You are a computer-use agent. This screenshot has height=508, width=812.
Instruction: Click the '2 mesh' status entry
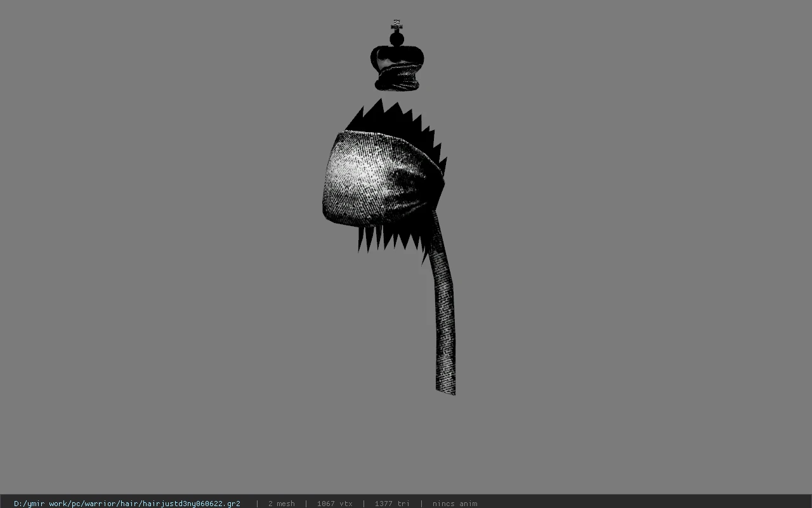click(x=281, y=504)
